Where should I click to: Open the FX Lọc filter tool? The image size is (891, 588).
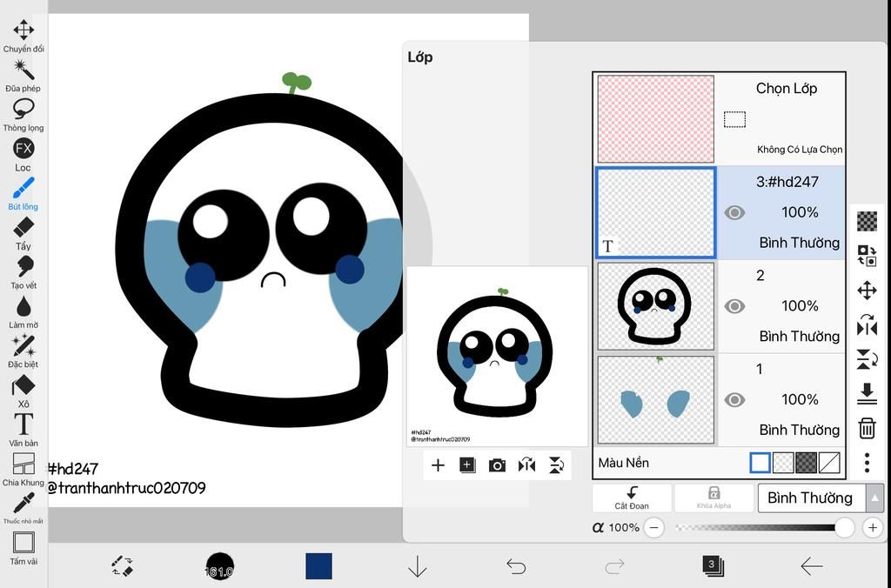pyautogui.click(x=23, y=155)
